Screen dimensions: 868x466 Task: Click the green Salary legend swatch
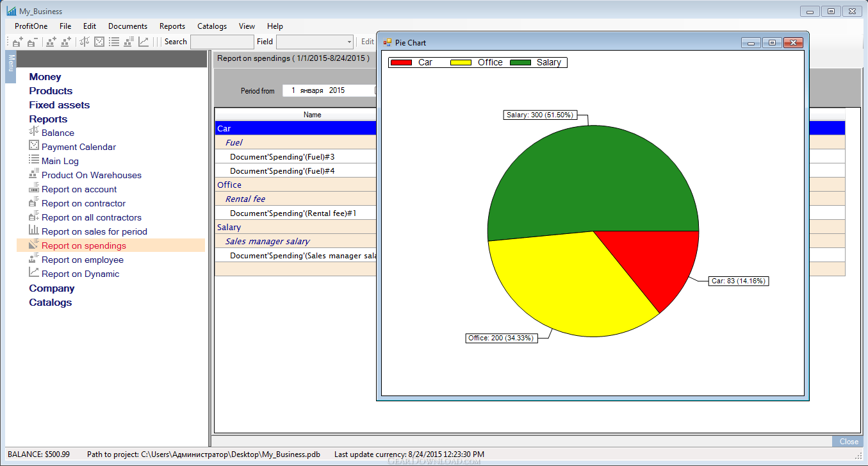pos(521,63)
